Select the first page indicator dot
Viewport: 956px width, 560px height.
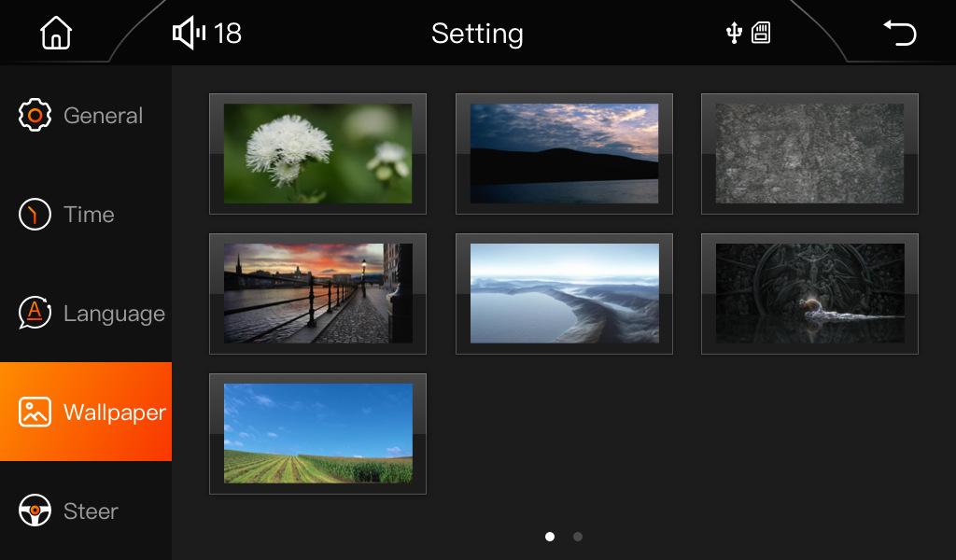click(550, 537)
